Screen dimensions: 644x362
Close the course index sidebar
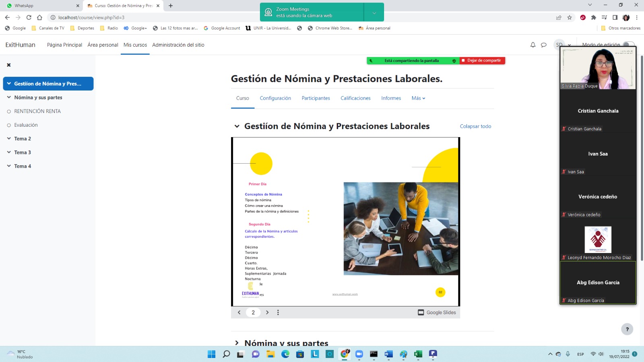coord(9,65)
